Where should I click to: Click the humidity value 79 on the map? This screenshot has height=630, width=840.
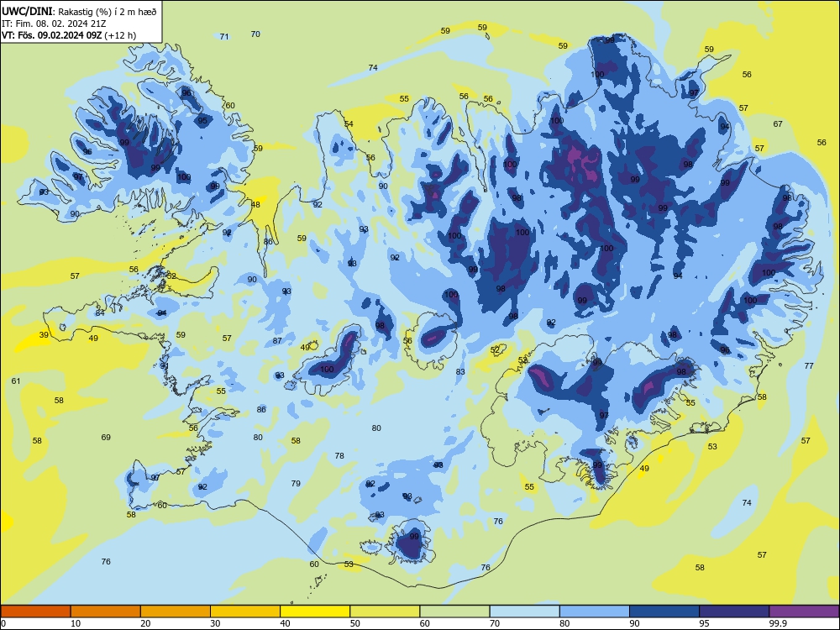coord(296,483)
